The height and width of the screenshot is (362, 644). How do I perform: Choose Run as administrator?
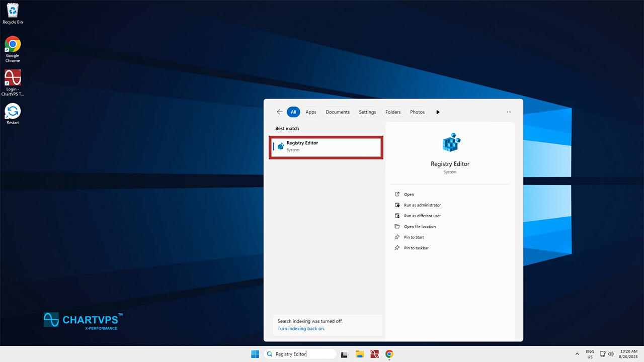click(422, 205)
